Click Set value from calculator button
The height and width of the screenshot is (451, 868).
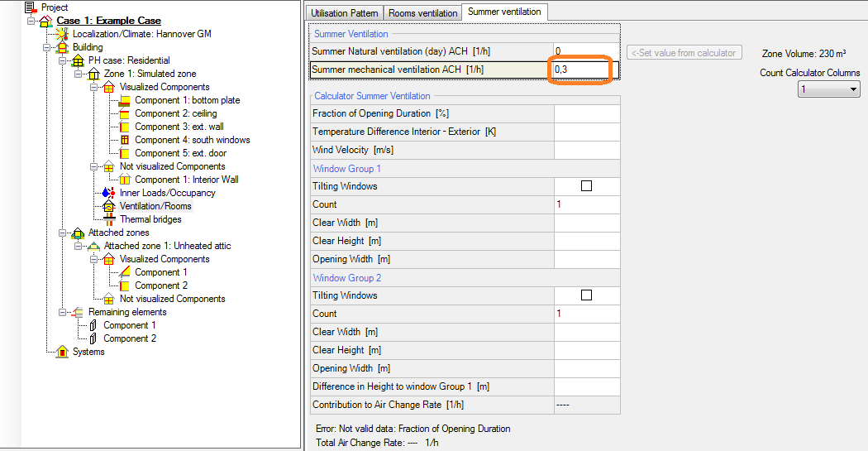[684, 53]
